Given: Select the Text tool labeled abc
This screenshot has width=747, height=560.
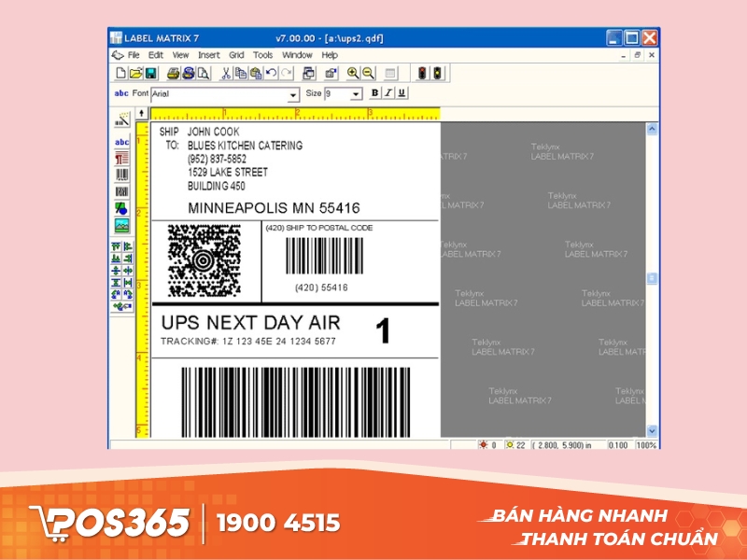Looking at the screenshot, I should pos(120,141).
